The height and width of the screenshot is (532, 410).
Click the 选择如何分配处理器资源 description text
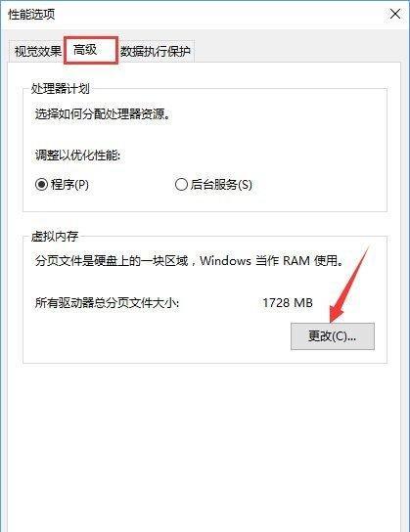click(x=103, y=114)
